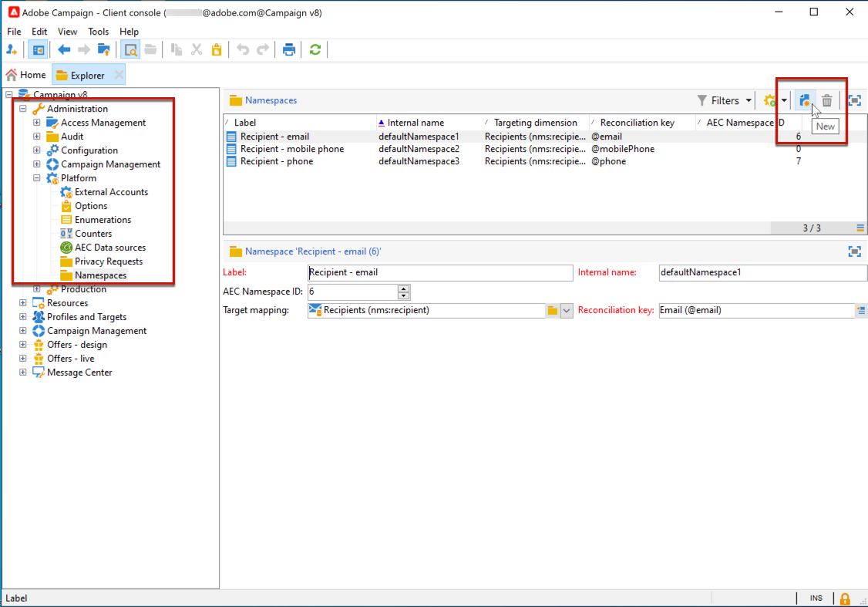Click the reconciliation key edit icon
The width and height of the screenshot is (868, 607).
click(861, 311)
